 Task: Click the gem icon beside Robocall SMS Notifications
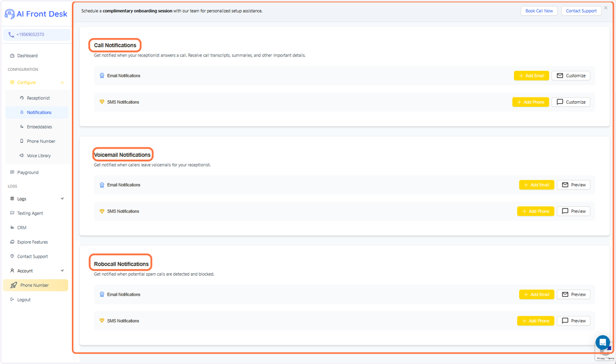point(102,321)
